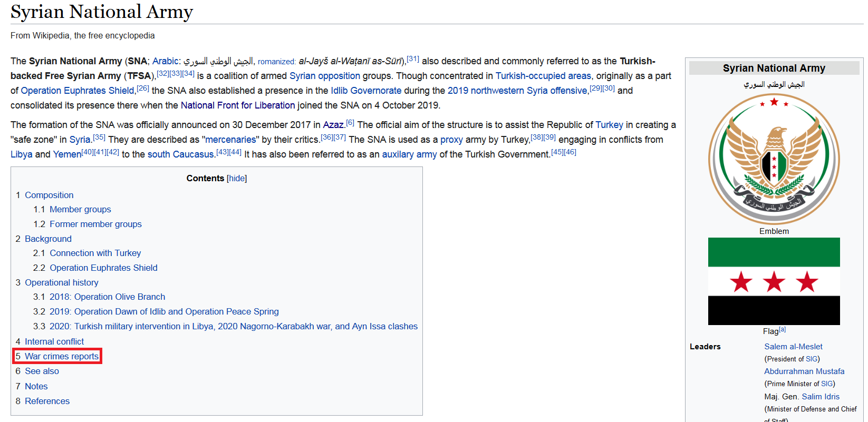Image resolution: width=868 pixels, height=422 pixels.
Task: Follow the Arabic language link
Action: (x=165, y=61)
